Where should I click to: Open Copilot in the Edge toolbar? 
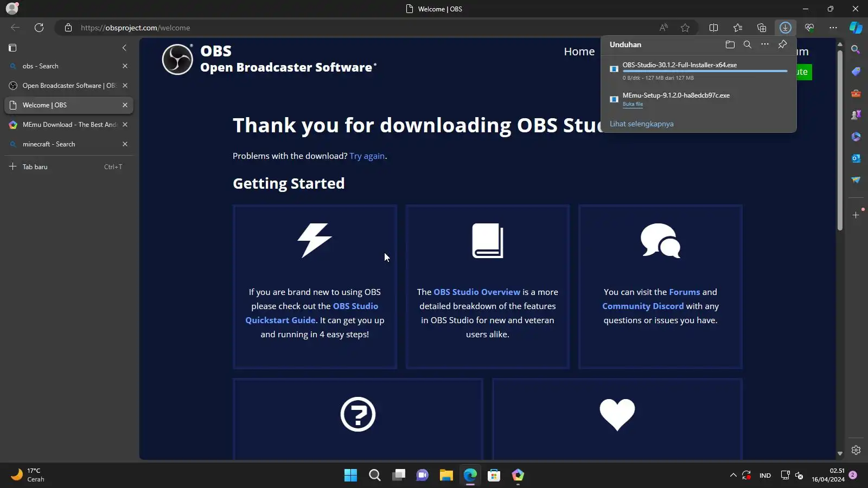pos(856,28)
